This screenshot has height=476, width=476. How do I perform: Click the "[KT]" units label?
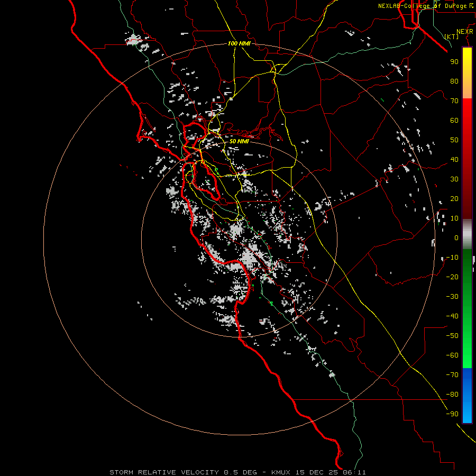pos(452,36)
